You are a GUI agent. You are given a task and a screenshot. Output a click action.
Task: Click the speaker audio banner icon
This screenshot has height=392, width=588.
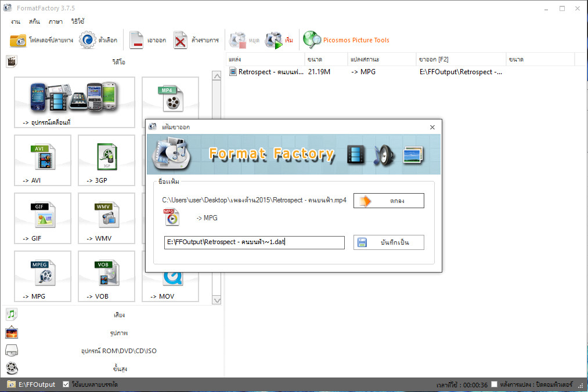[x=383, y=155]
